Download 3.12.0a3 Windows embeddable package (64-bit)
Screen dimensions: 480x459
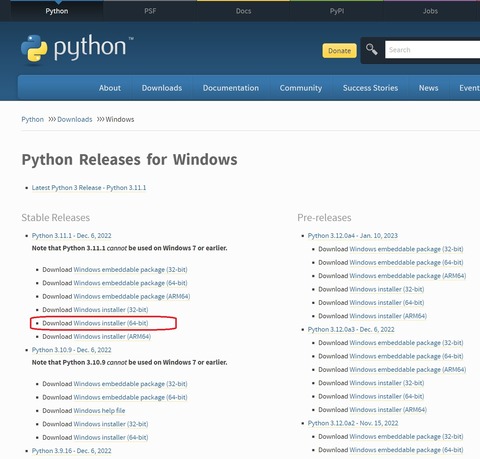406,356
